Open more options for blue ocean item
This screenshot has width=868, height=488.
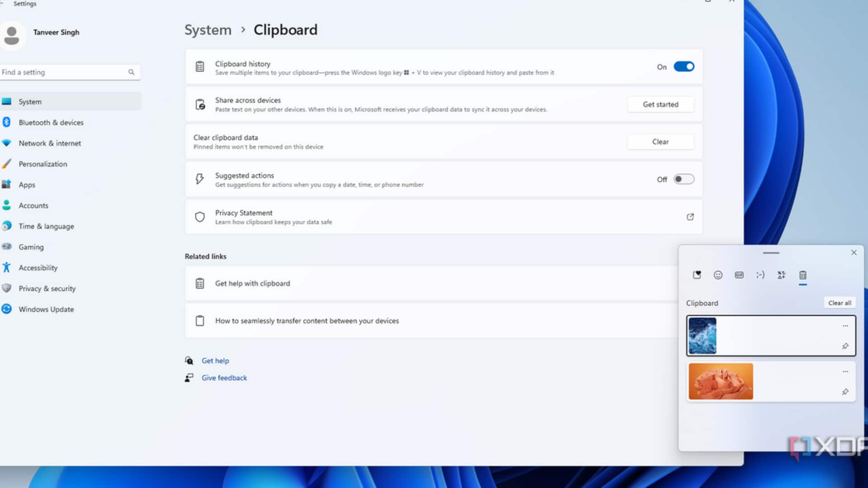click(845, 326)
